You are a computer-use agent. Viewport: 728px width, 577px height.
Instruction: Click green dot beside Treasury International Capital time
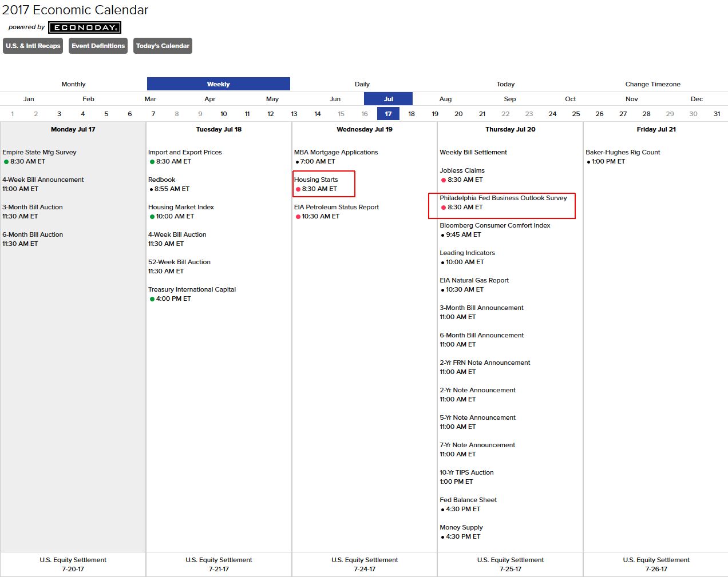coord(152,299)
